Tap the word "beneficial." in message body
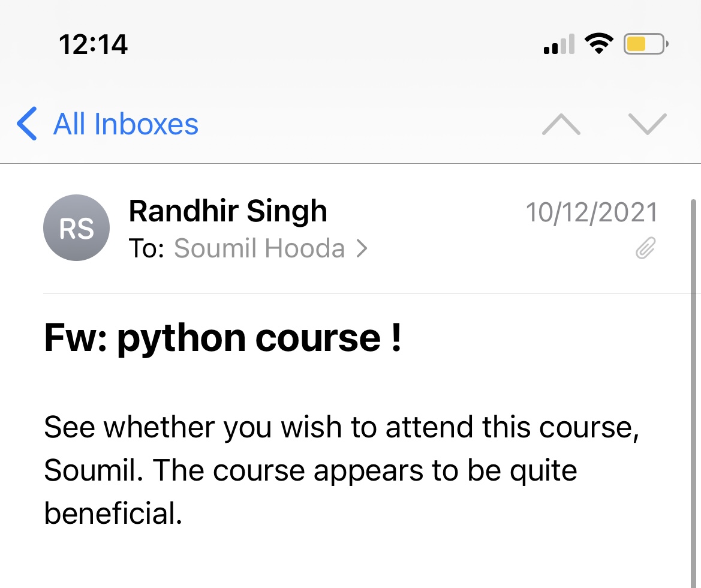 click(113, 514)
